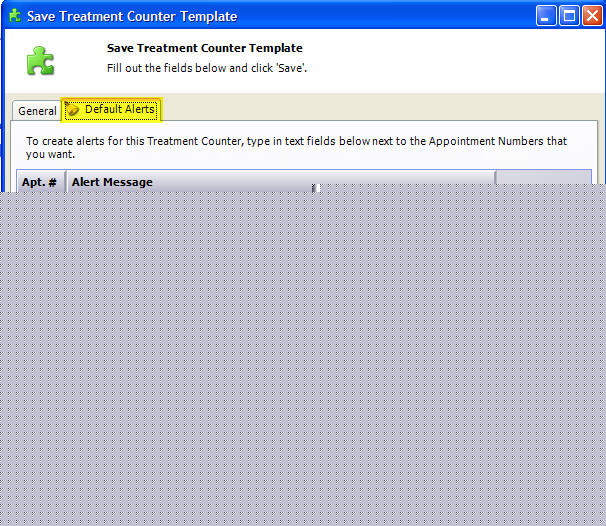Select the bold 'Save Treatment Counter Template' heading
Screen dimensions: 606x526
[x=204, y=48]
